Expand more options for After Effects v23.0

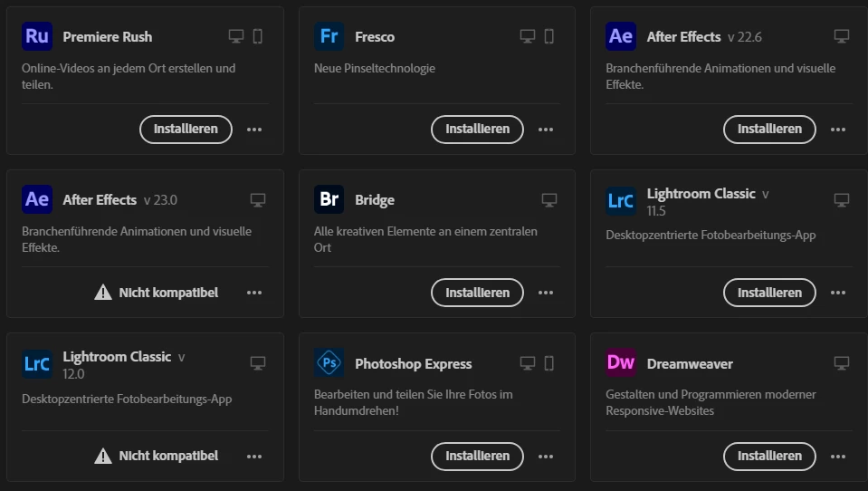tap(254, 293)
